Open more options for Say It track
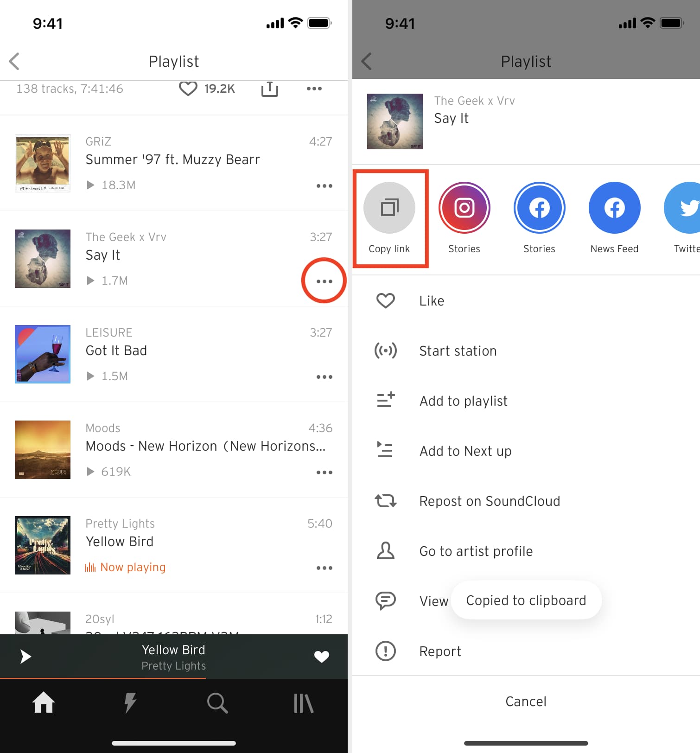This screenshot has height=753, width=700. (324, 281)
